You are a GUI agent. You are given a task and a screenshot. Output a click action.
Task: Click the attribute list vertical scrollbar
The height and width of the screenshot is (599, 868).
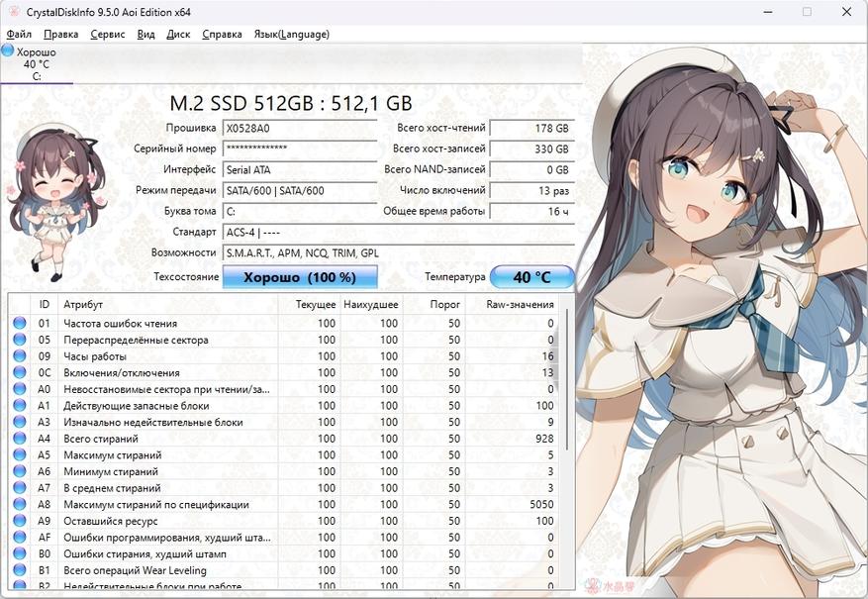coord(567,446)
